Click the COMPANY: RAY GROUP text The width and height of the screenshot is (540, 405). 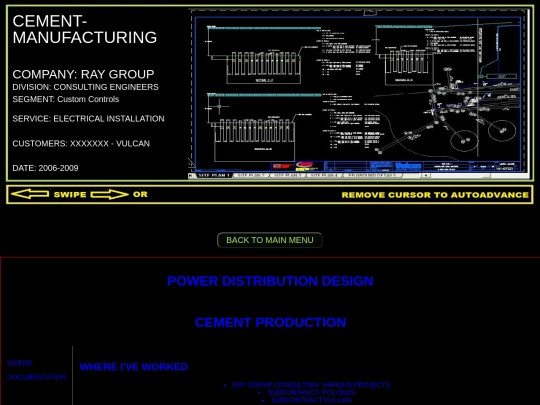coord(83,74)
